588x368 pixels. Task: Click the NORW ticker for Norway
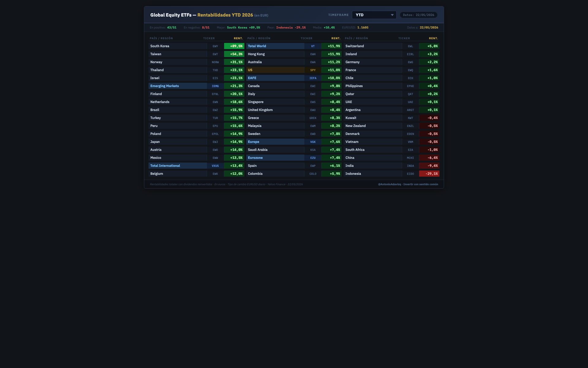[x=215, y=62]
